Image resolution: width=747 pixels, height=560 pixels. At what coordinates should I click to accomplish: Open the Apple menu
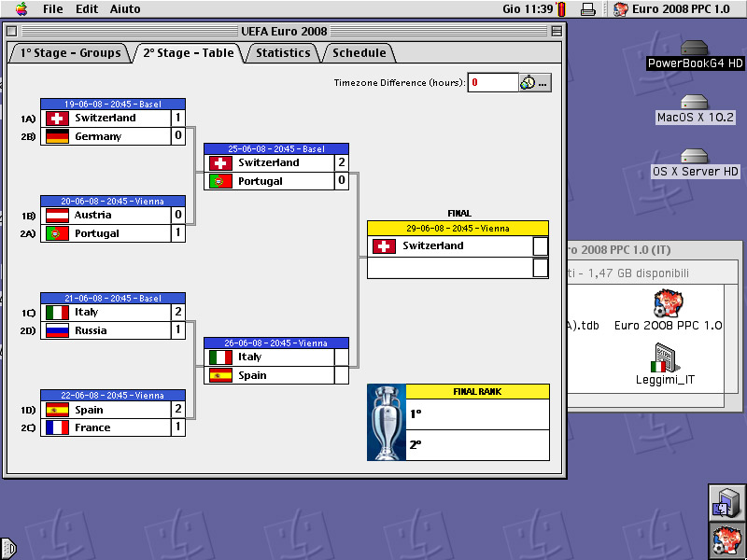point(21,8)
